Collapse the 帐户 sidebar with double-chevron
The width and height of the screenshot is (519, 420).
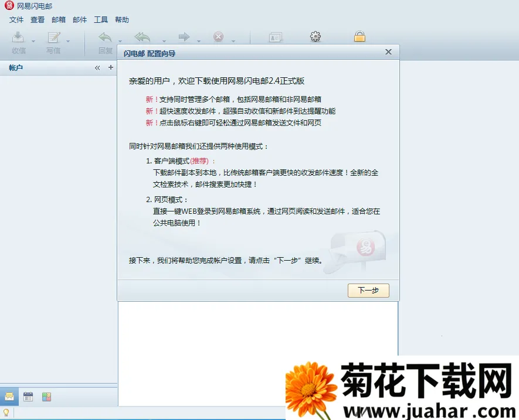coord(97,67)
